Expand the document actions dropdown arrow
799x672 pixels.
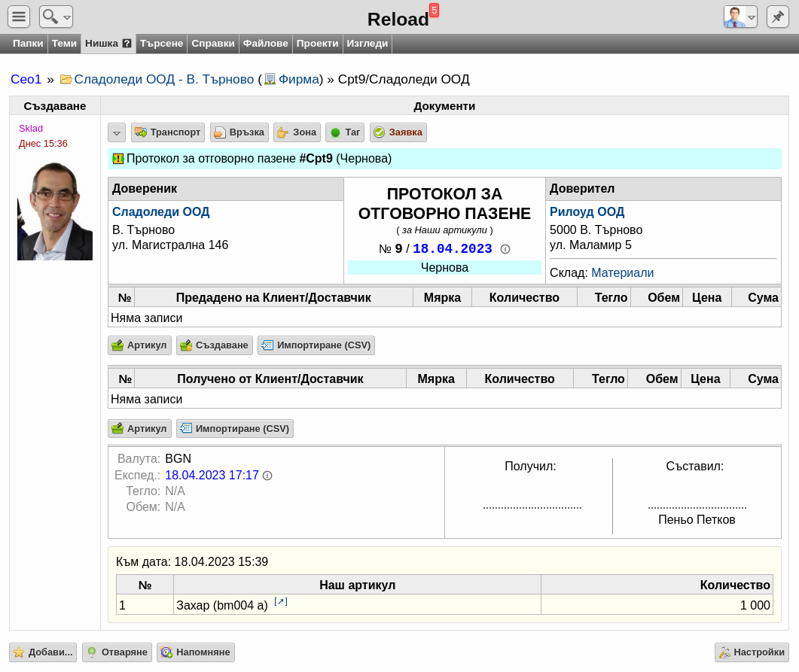coord(117,133)
